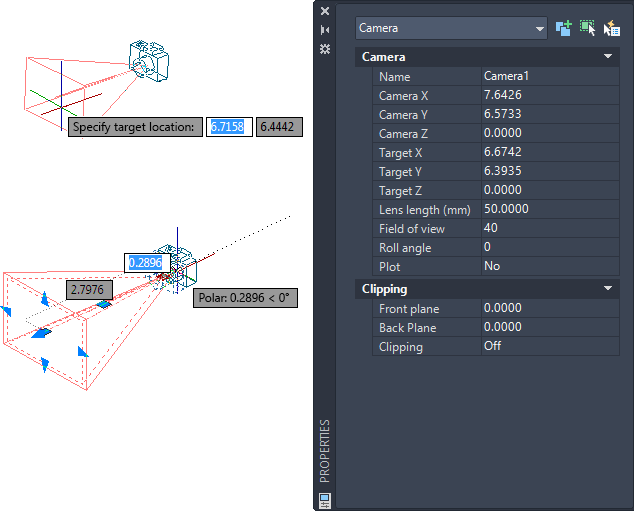Click the Specify target location prompt
The height and width of the screenshot is (511, 634).
coord(135,127)
